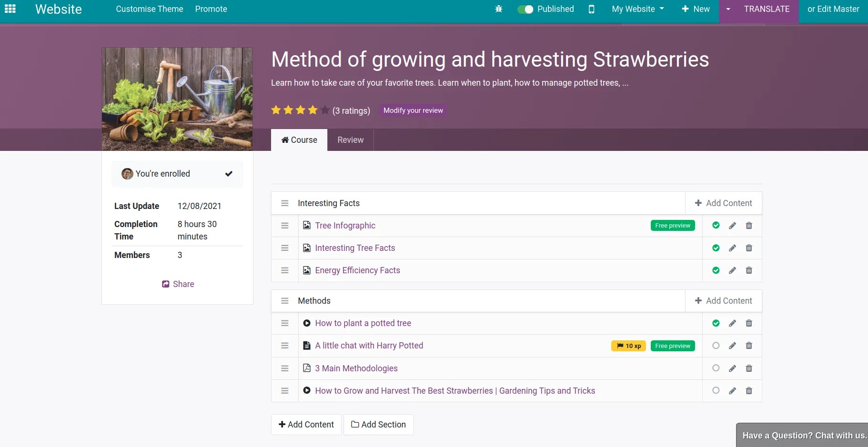Viewport: 868px width, 447px height.
Task: Click the bug debug icon
Action: click(499, 9)
